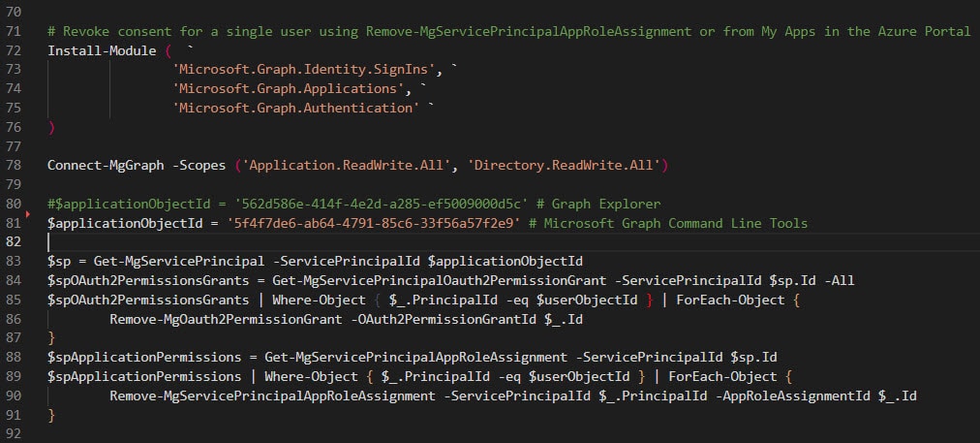Click the closing brace on line 87
The image size is (980, 443).
[x=51, y=338]
